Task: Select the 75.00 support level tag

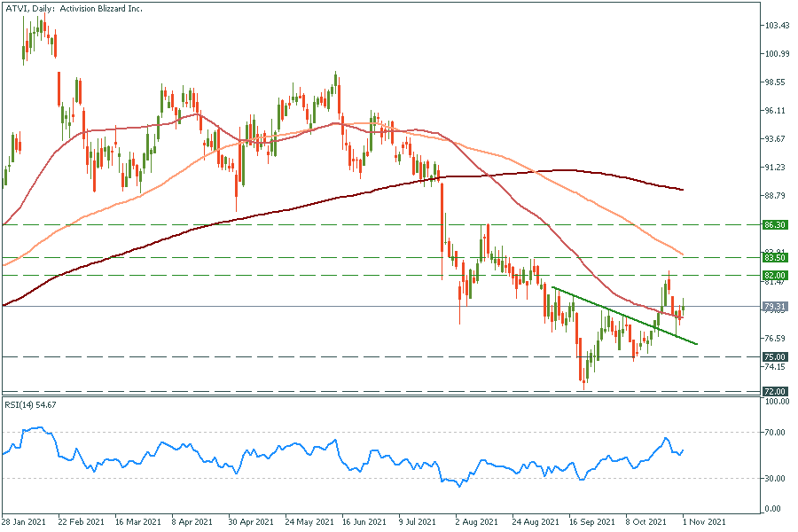Action: point(775,356)
